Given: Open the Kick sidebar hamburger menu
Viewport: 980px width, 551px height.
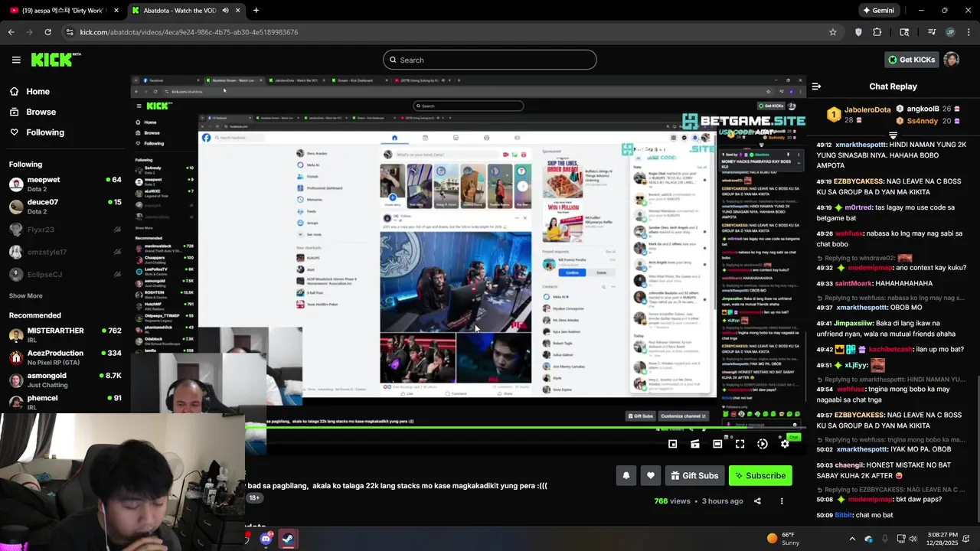Looking at the screenshot, I should pyautogui.click(x=16, y=60).
